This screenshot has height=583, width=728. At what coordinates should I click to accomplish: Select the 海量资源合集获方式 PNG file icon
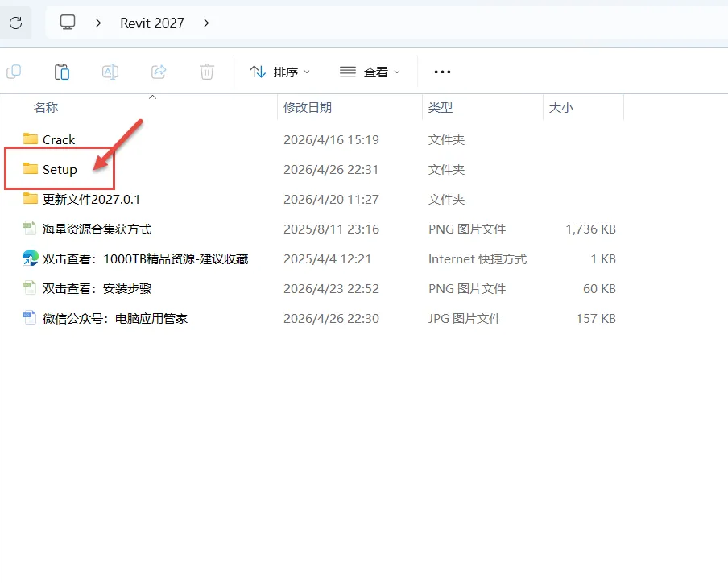29,229
